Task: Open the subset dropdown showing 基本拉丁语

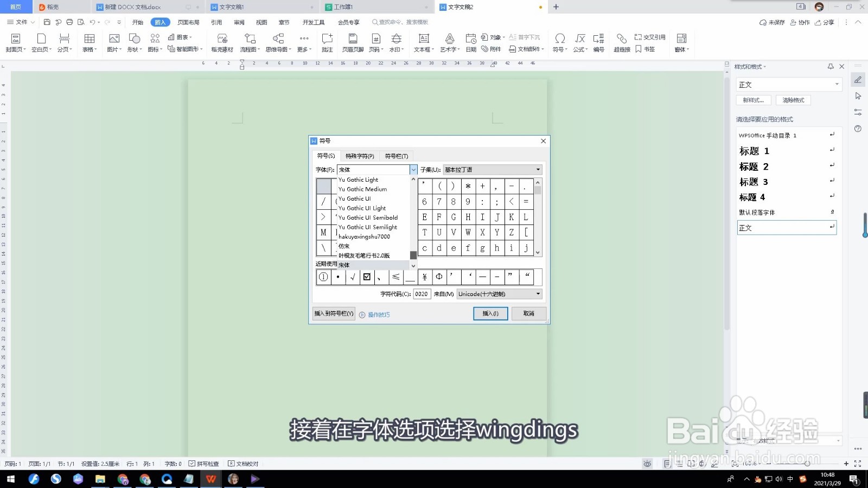Action: click(537, 169)
